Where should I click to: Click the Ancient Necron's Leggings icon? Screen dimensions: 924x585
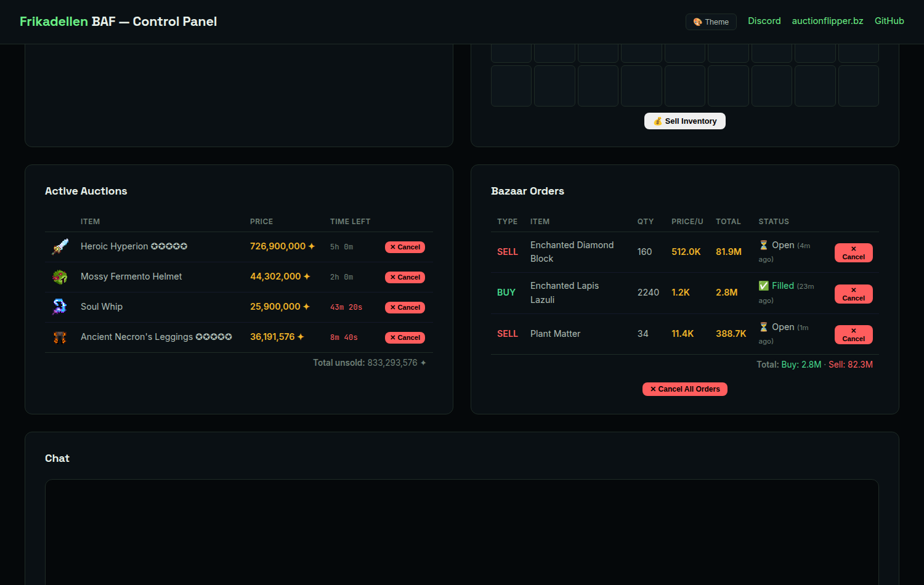(x=60, y=337)
